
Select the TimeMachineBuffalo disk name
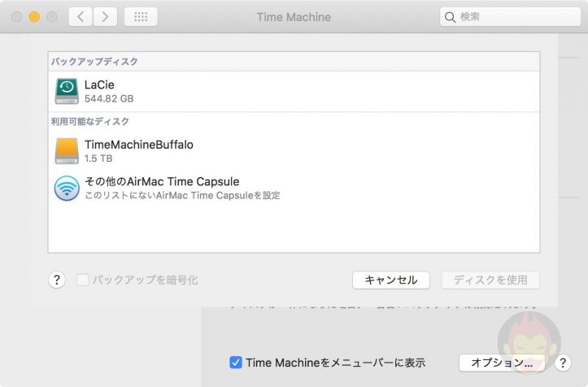[x=139, y=145]
